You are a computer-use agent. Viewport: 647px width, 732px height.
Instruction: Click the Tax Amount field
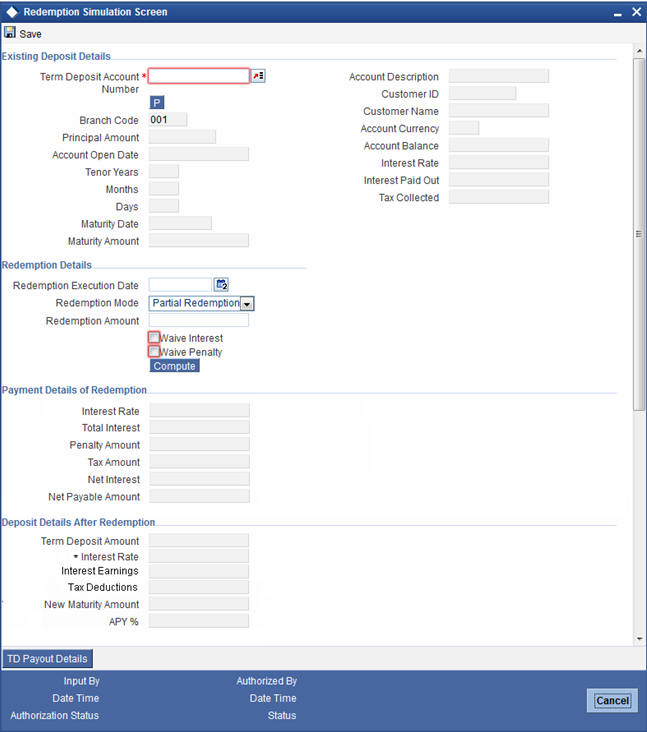coord(199,462)
